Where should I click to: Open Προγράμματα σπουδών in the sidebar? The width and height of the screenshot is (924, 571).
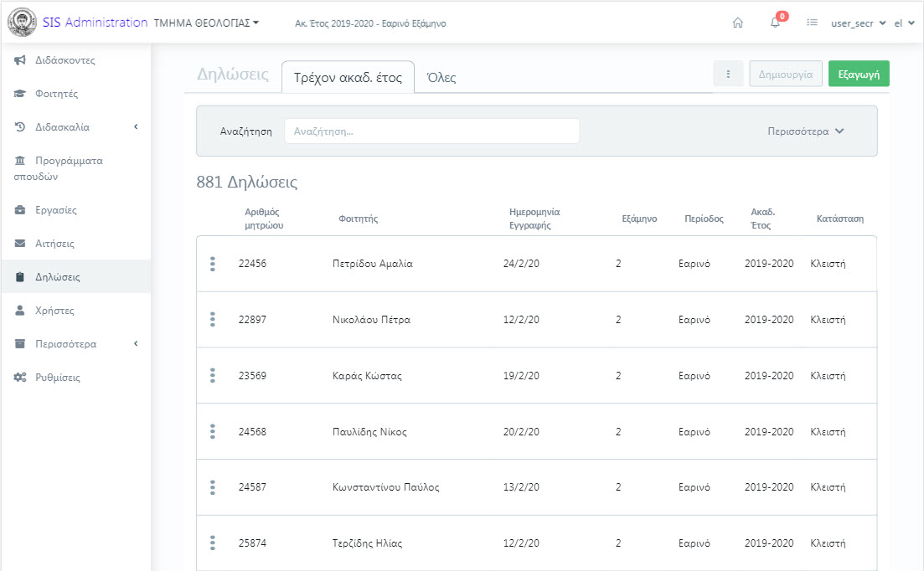59,168
